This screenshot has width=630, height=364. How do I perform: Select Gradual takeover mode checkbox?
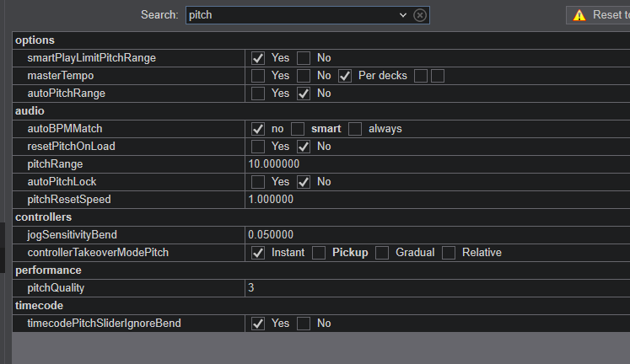pyautogui.click(x=382, y=253)
